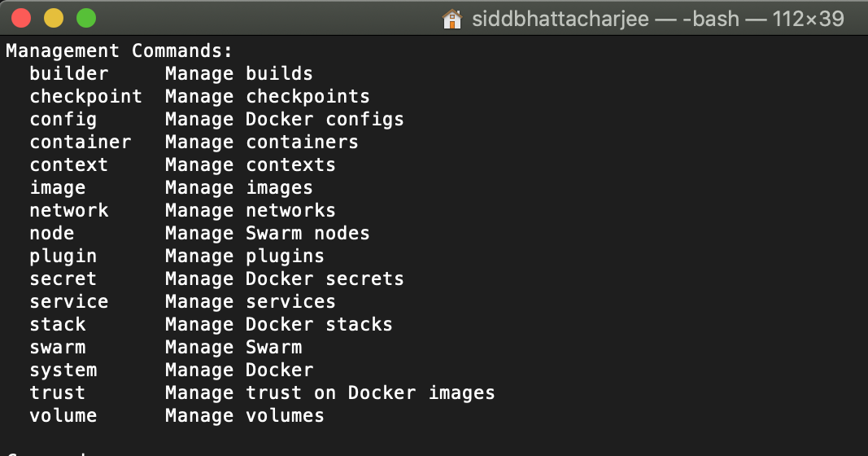The image size is (868, 456).
Task: Click the home folder icon in title bar
Action: point(451,19)
